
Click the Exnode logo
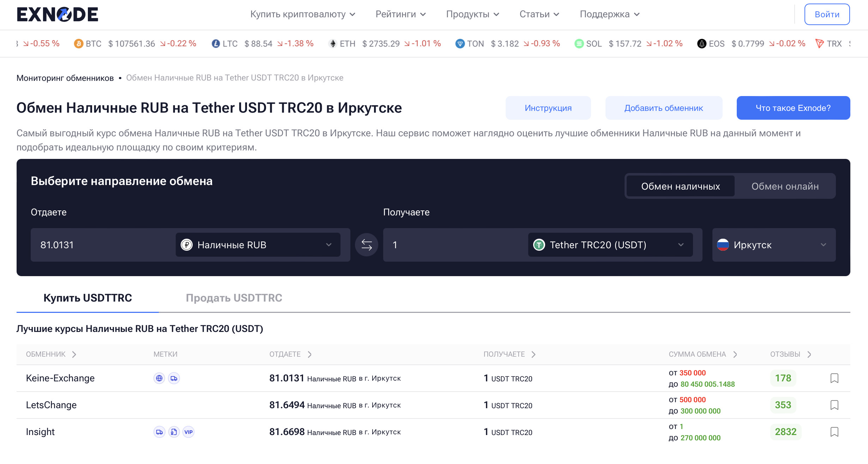[x=58, y=14]
